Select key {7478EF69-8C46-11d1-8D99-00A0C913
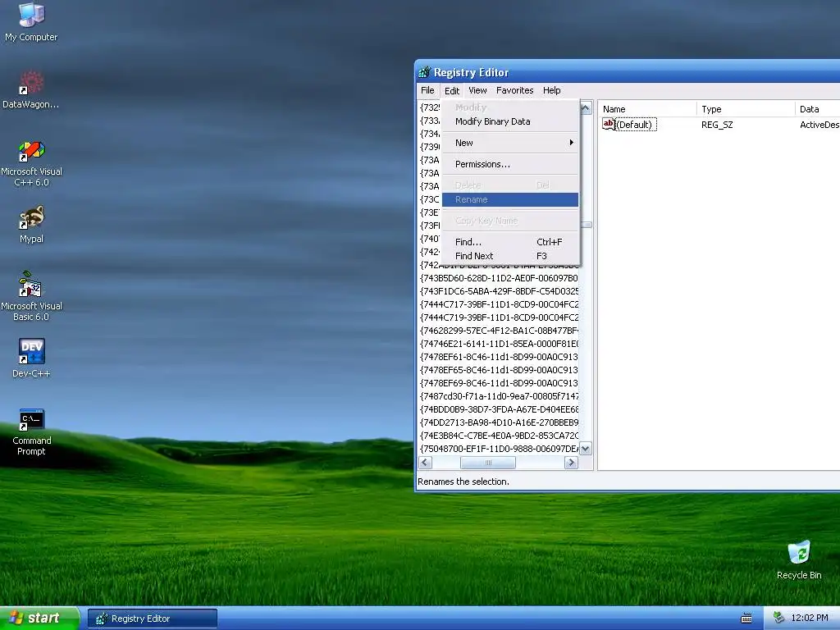840x630 pixels. point(499,383)
